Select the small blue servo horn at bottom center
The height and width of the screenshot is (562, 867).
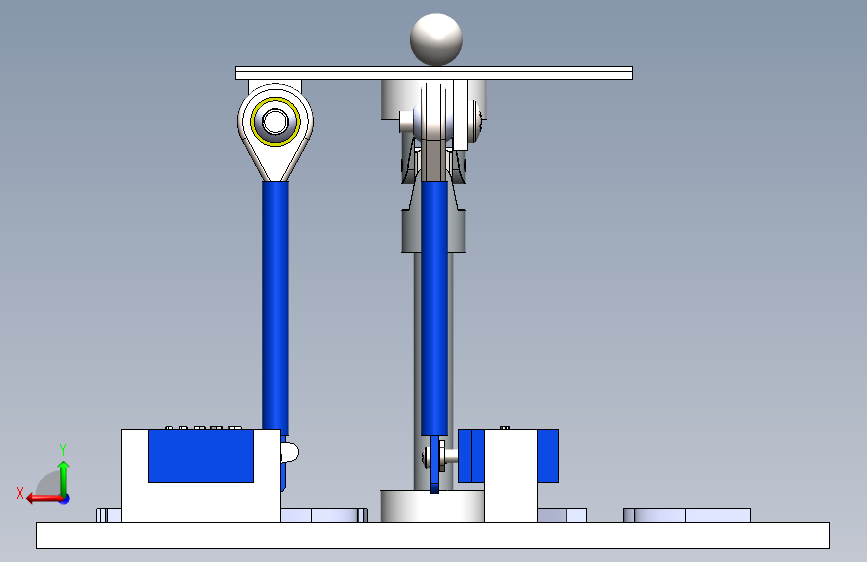point(434,464)
